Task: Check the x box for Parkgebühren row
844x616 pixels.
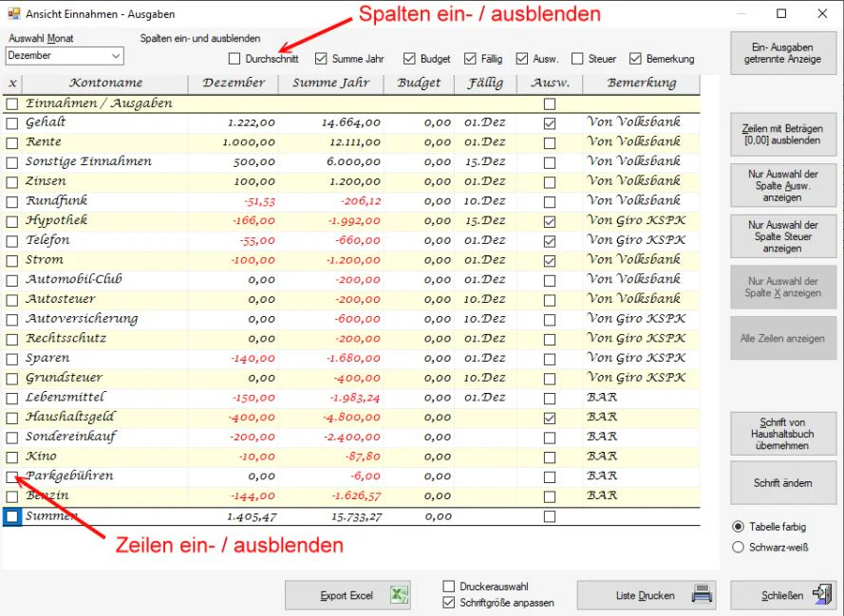Action: click(x=11, y=476)
